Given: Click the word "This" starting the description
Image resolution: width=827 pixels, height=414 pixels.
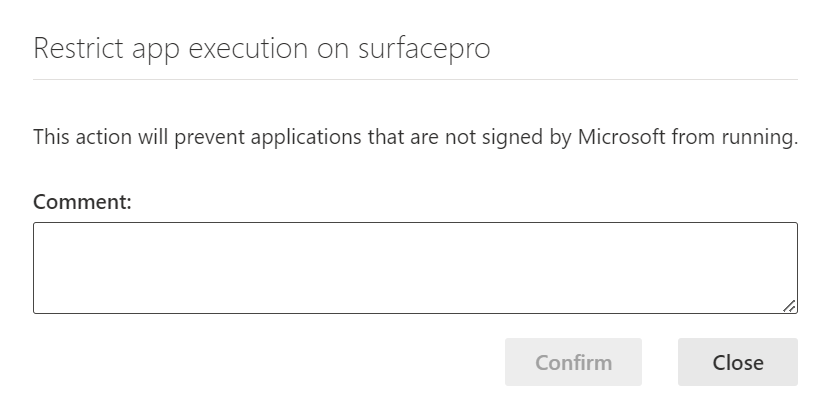Looking at the screenshot, I should pos(52,138).
